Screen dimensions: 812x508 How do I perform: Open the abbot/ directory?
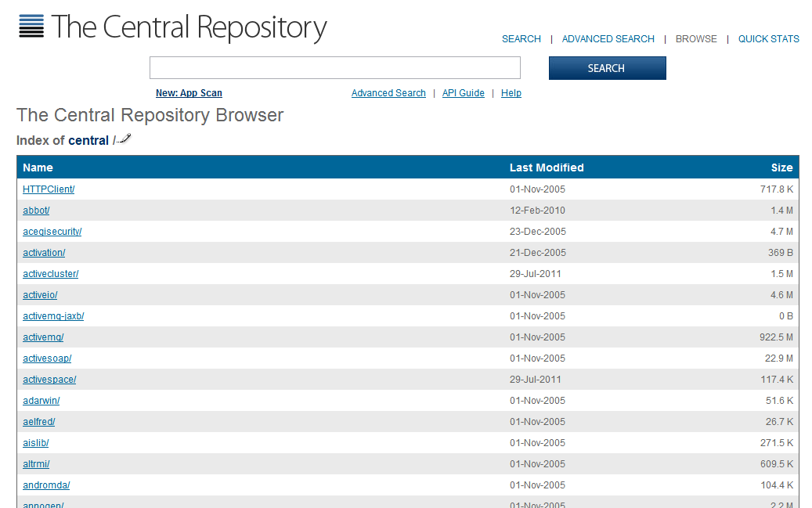pyautogui.click(x=36, y=211)
